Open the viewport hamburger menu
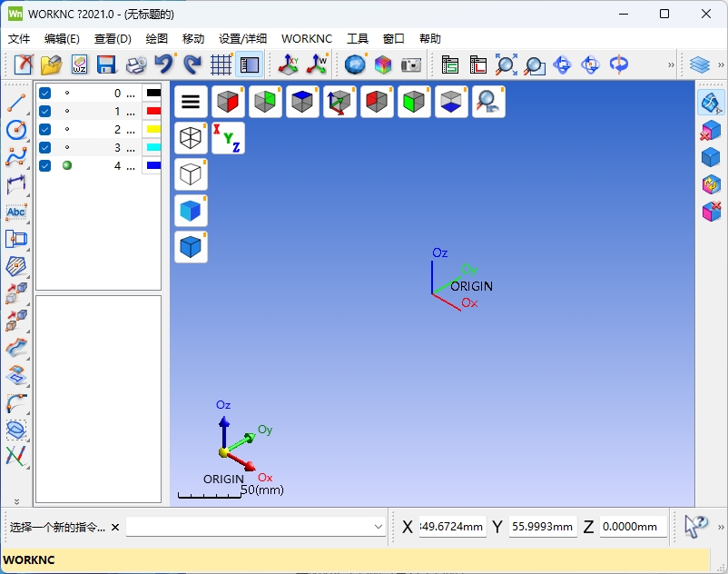 tap(191, 102)
